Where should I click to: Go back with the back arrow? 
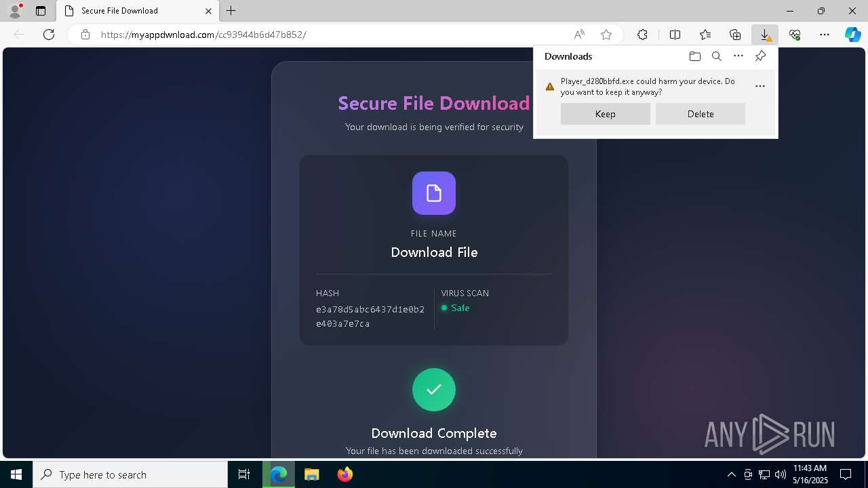coord(19,35)
